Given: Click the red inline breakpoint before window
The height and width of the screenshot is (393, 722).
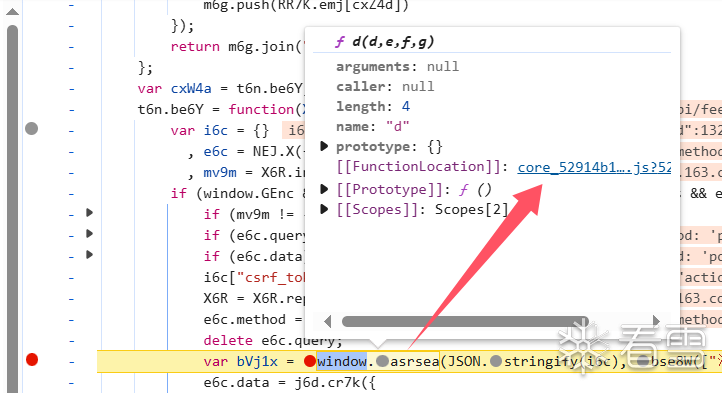Looking at the screenshot, I should 310,362.
